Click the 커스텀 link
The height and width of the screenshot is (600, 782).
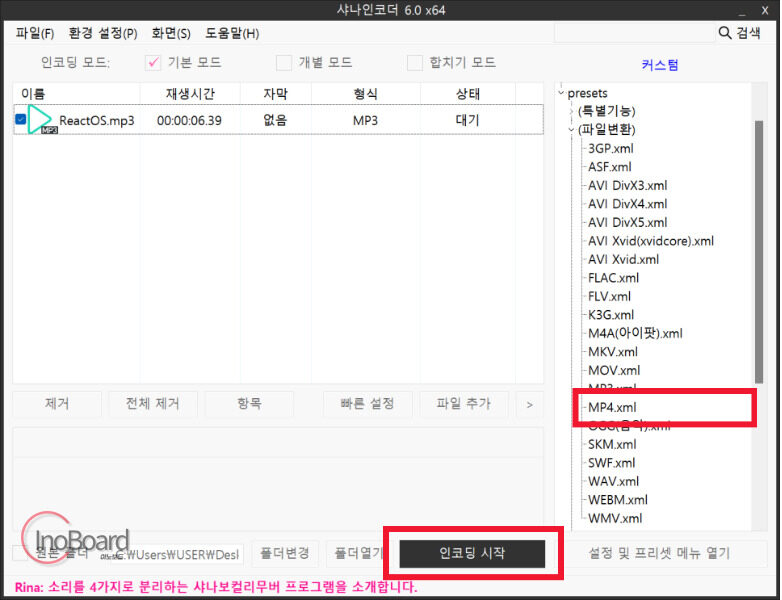[660, 65]
